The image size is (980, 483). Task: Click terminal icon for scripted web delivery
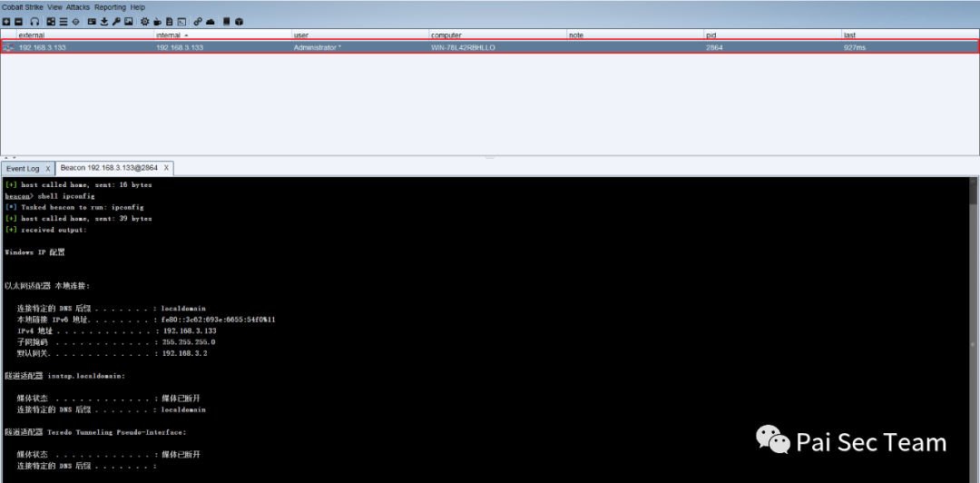(181, 21)
